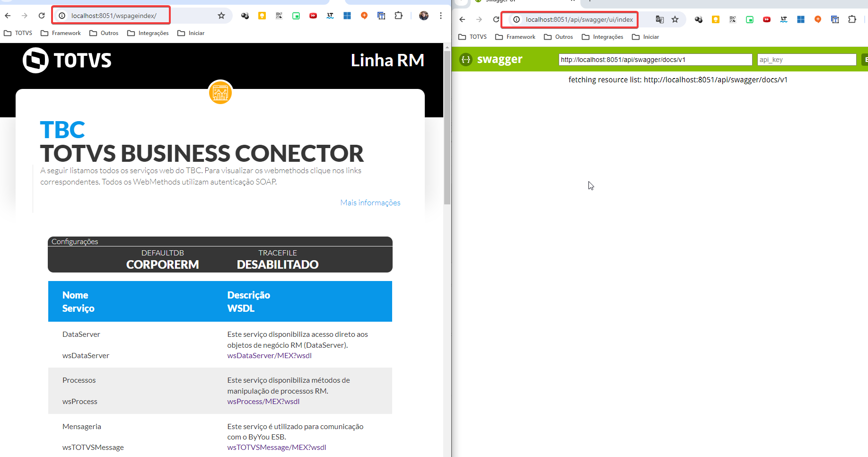The height and width of the screenshot is (457, 868).
Task: Open the Extensions puzzle menu in left window
Action: [399, 16]
